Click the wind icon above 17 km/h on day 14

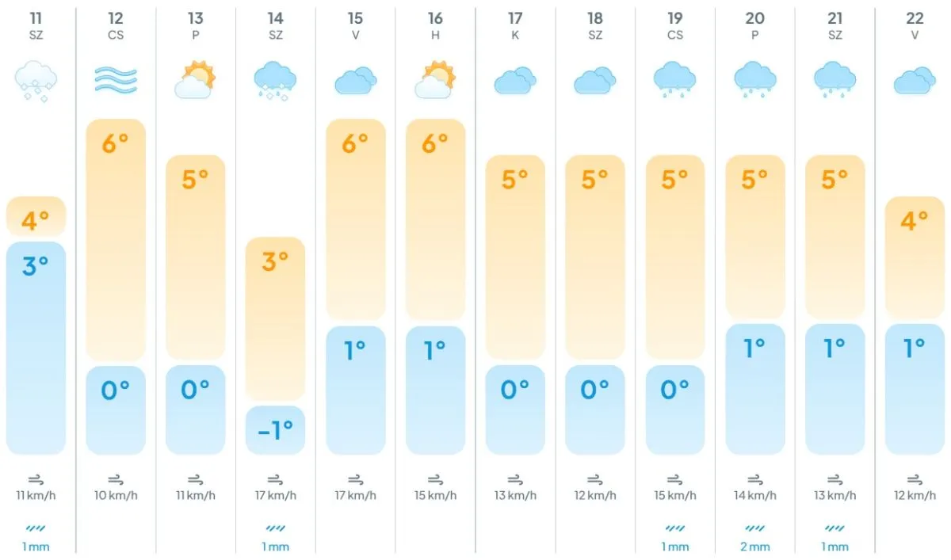(x=275, y=479)
